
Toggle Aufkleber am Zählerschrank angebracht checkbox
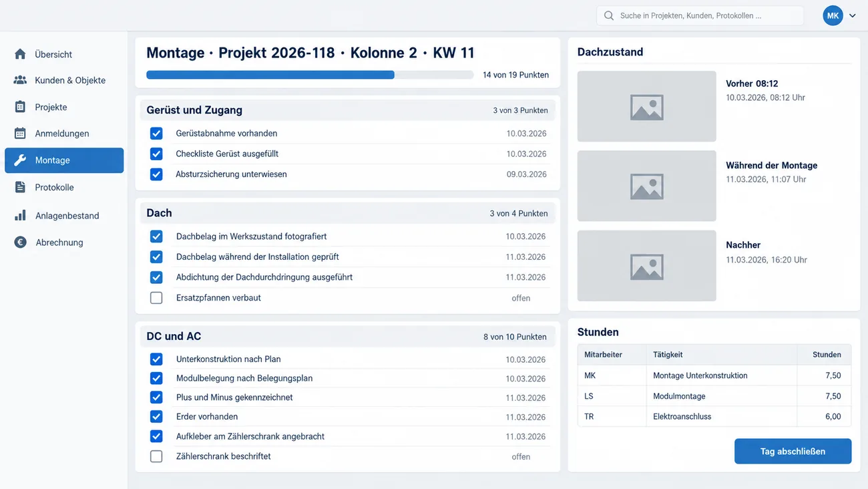click(156, 436)
